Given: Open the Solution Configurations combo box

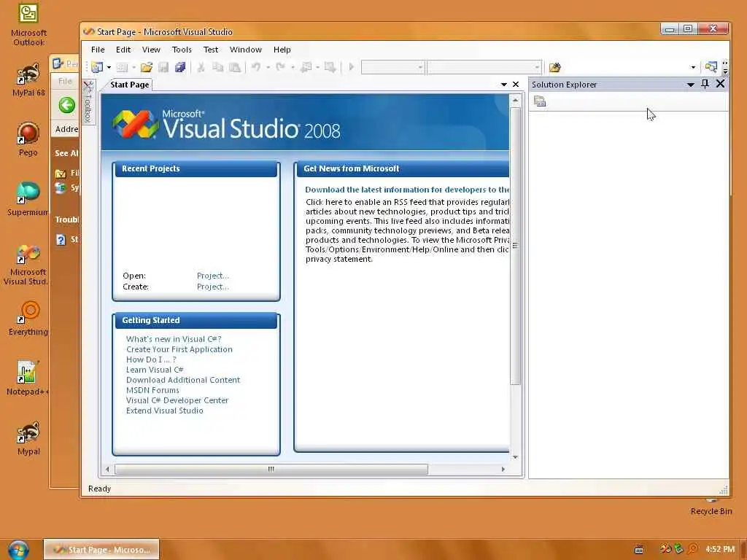Looking at the screenshot, I should 392,67.
